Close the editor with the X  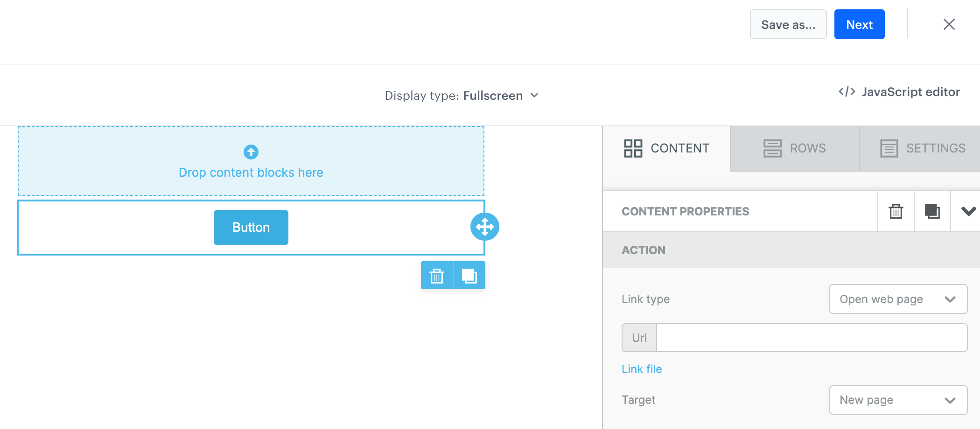pyautogui.click(x=949, y=24)
